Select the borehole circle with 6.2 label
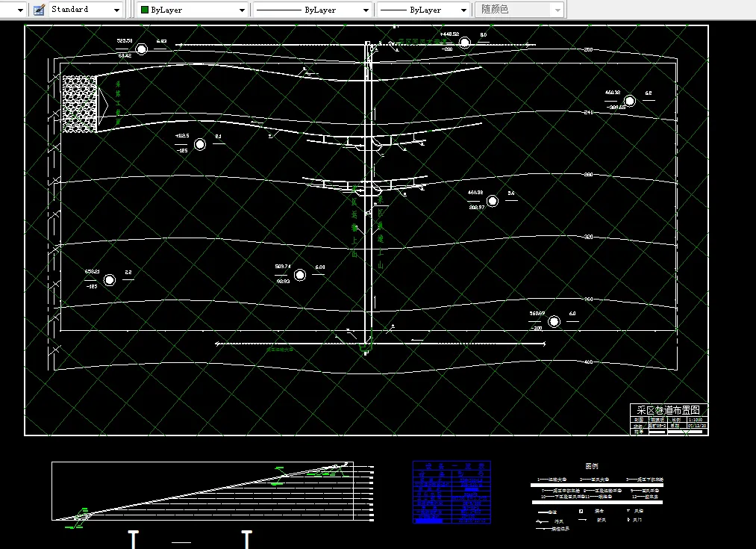The image size is (756, 549). point(630,101)
